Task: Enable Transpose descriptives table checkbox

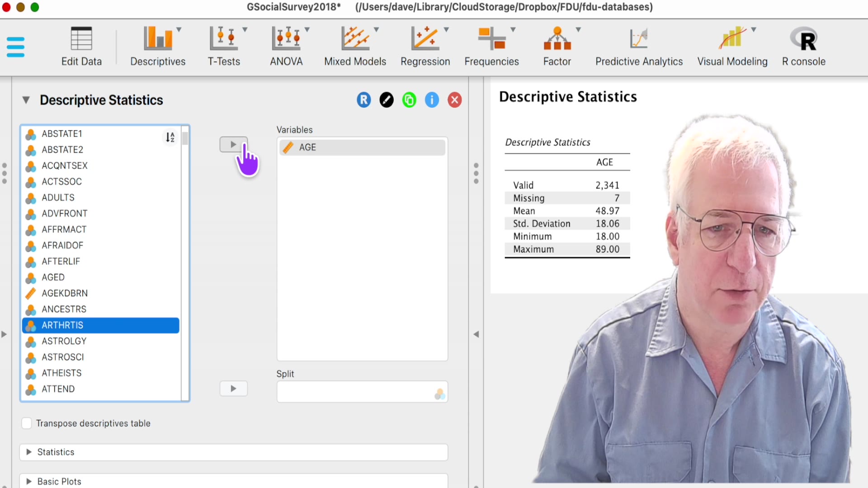Action: (27, 423)
